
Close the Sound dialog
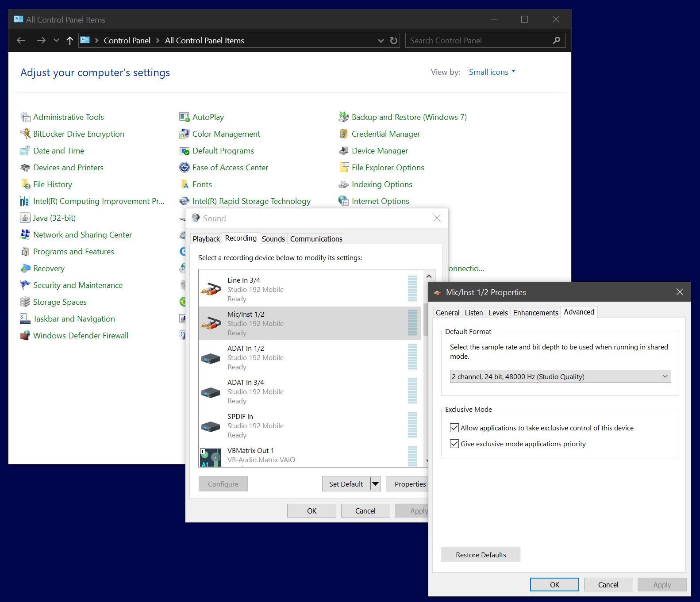click(x=437, y=218)
